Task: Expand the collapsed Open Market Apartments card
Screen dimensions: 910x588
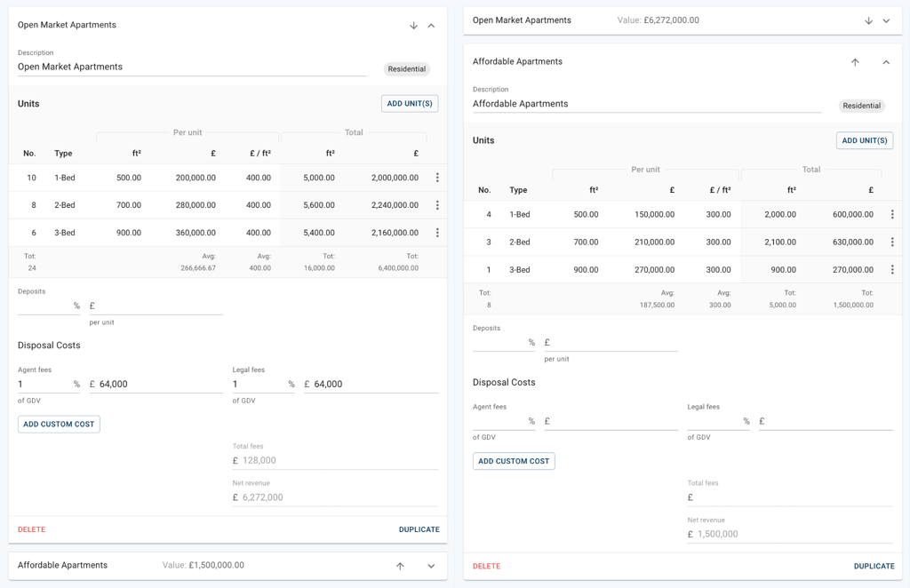Action: [x=886, y=20]
